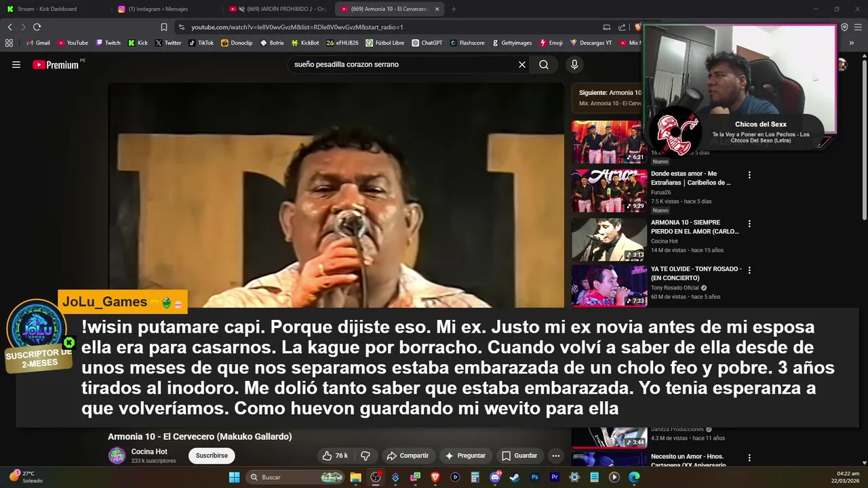The width and height of the screenshot is (868, 488).
Task: Open the Botrix bookmark
Action: [272, 43]
